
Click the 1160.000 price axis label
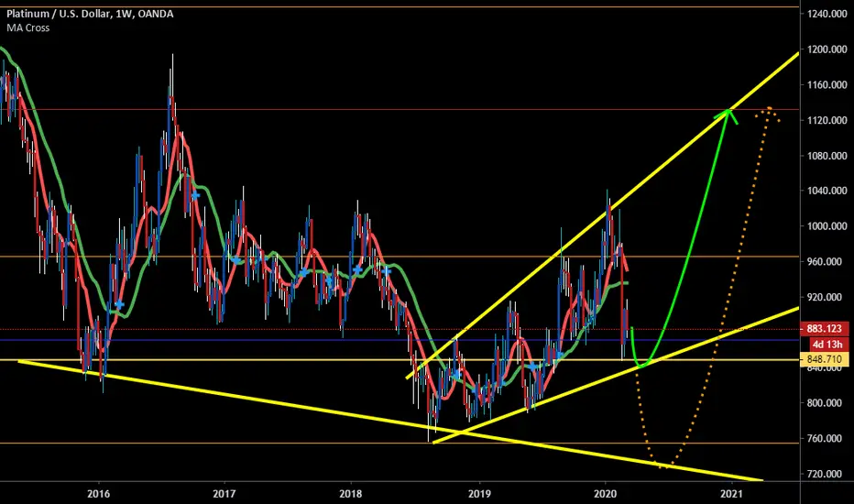827,85
